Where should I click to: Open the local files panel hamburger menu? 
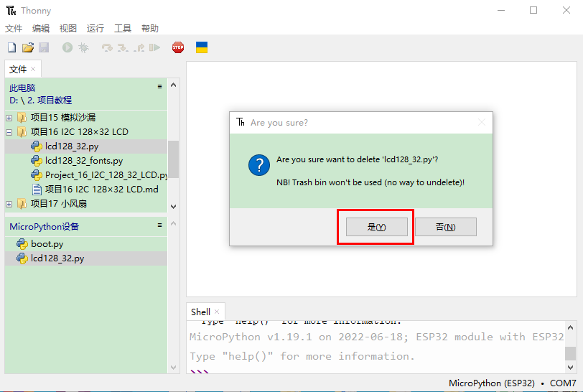point(160,86)
